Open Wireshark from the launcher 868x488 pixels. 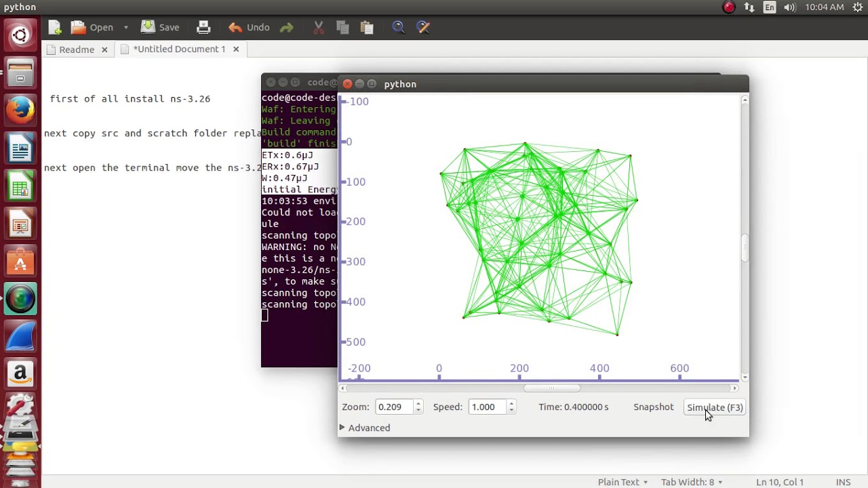point(20,336)
